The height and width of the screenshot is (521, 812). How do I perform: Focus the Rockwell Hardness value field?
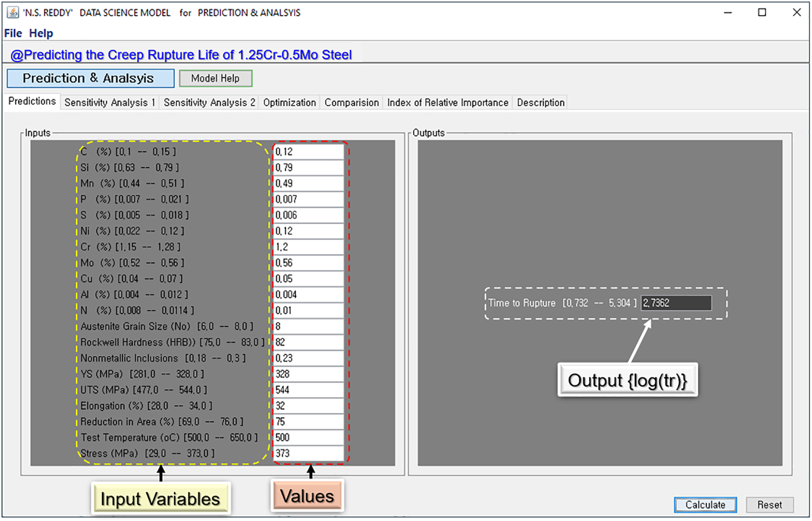[308, 342]
